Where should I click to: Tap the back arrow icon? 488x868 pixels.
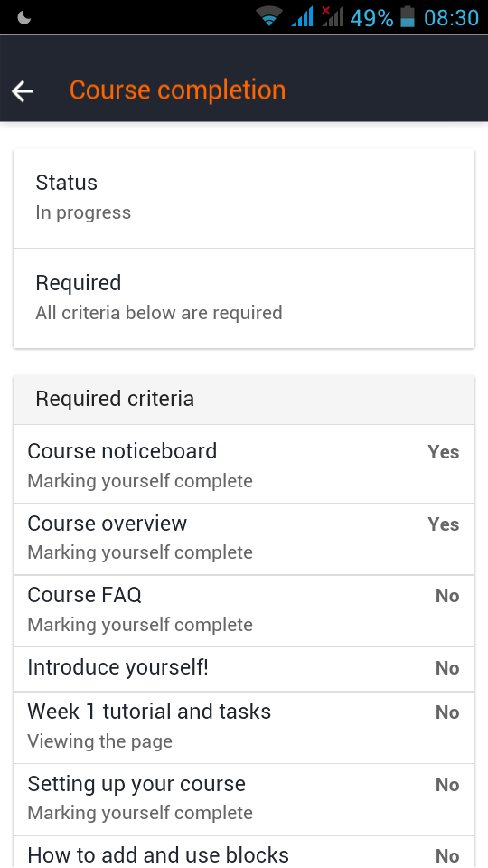pos(23,90)
